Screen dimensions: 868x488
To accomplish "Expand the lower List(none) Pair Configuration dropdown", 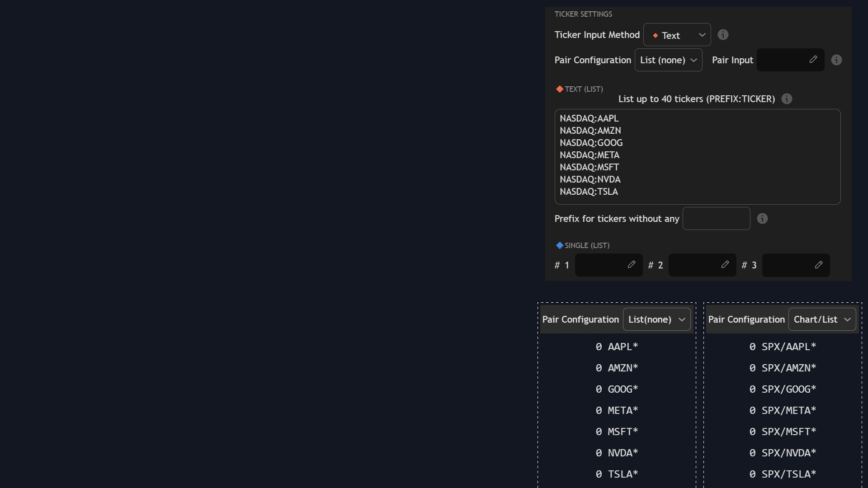I will 656,319.
